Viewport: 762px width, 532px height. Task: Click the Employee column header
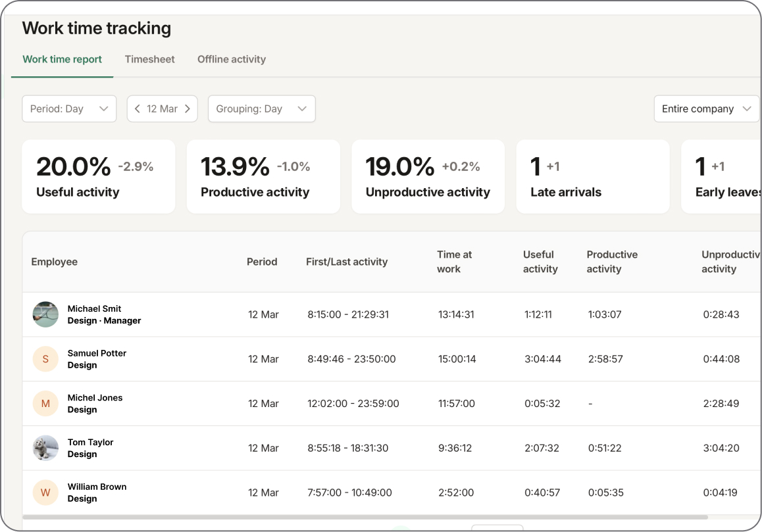click(55, 262)
